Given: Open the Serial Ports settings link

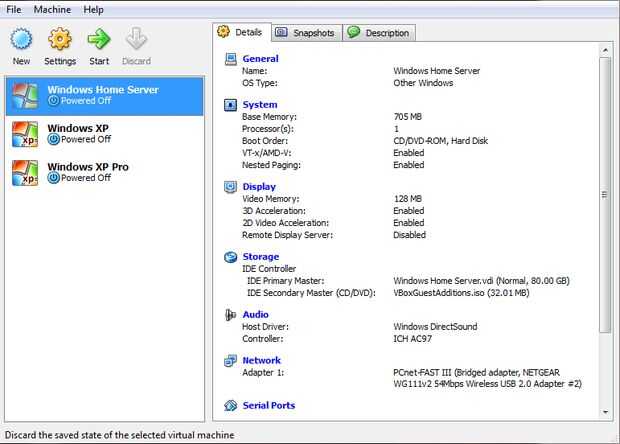Looking at the screenshot, I should tap(269, 406).
